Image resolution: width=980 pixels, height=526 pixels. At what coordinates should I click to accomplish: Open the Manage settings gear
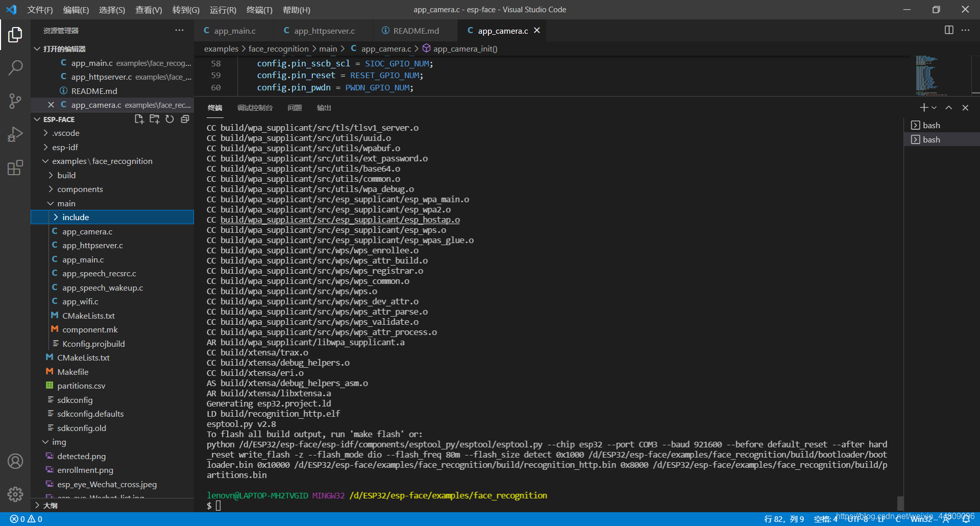tap(15, 494)
